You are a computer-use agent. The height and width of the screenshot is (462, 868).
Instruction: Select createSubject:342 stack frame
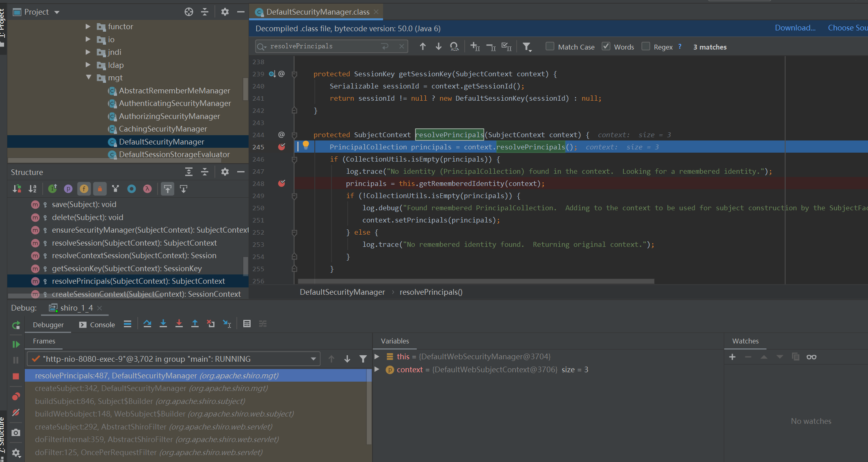(x=196, y=388)
